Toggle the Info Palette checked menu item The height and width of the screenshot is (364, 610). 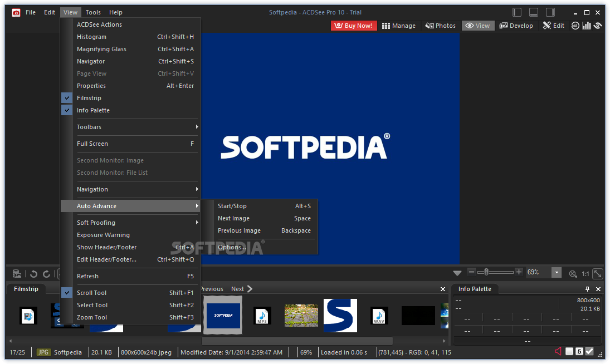(x=130, y=110)
